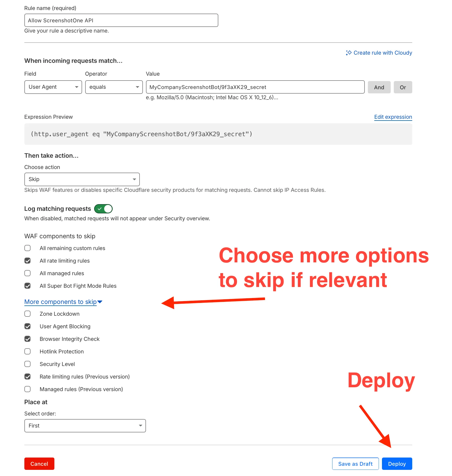Uncheck User Agent Blocking
Viewport: 452px width, 476px height.
27,326
